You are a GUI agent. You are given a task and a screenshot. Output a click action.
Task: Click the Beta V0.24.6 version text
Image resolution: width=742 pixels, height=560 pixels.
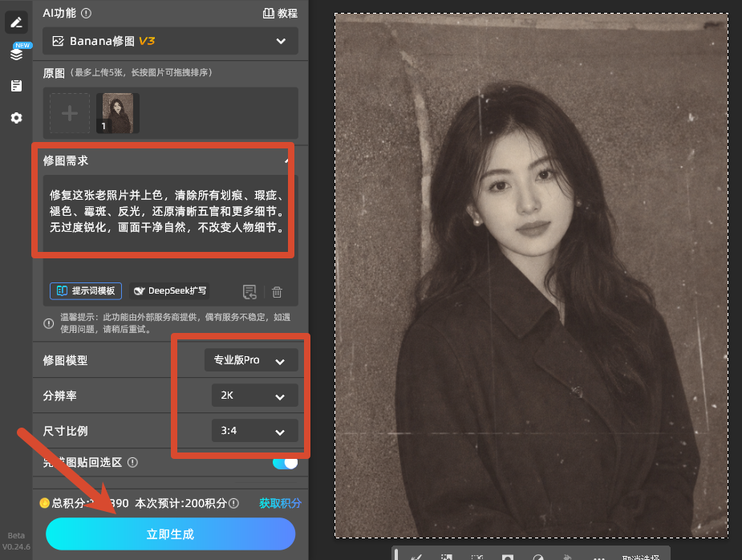click(x=16, y=541)
